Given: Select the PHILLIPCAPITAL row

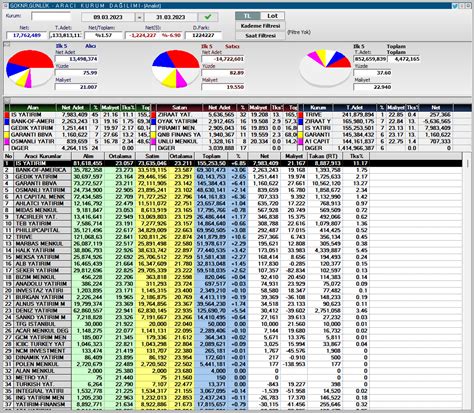Looking at the screenshot, I should click(233, 230).
